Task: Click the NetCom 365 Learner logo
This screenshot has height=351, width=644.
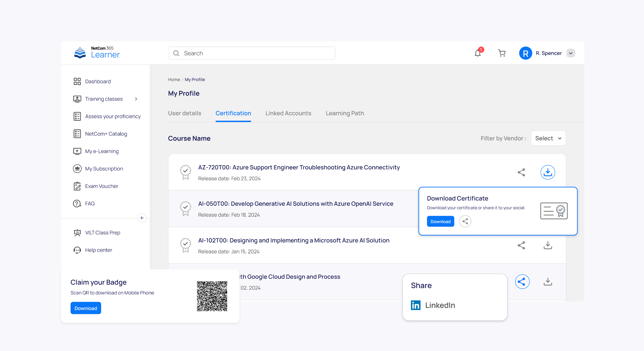Action: click(97, 52)
